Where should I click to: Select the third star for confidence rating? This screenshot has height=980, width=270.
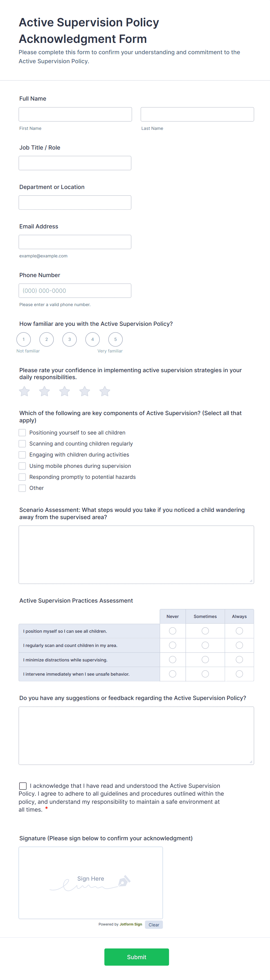(65, 391)
